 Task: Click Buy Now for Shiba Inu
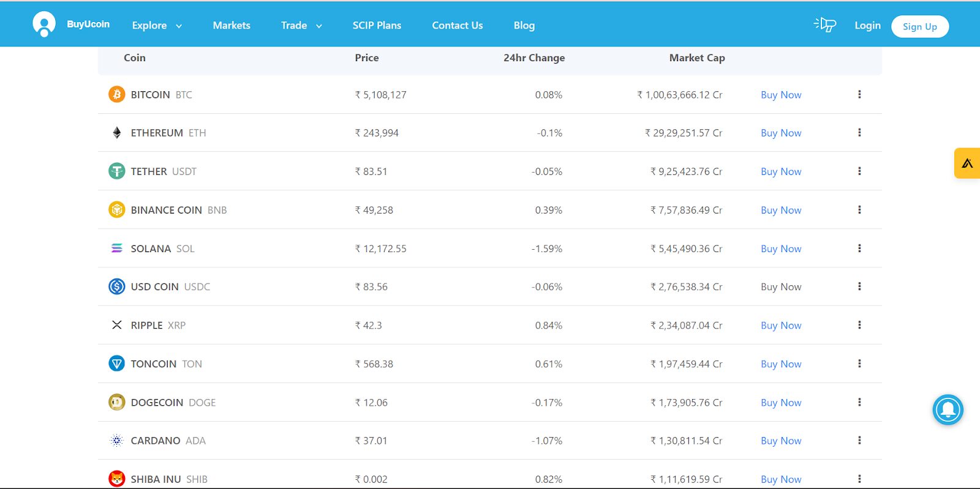[x=781, y=479]
